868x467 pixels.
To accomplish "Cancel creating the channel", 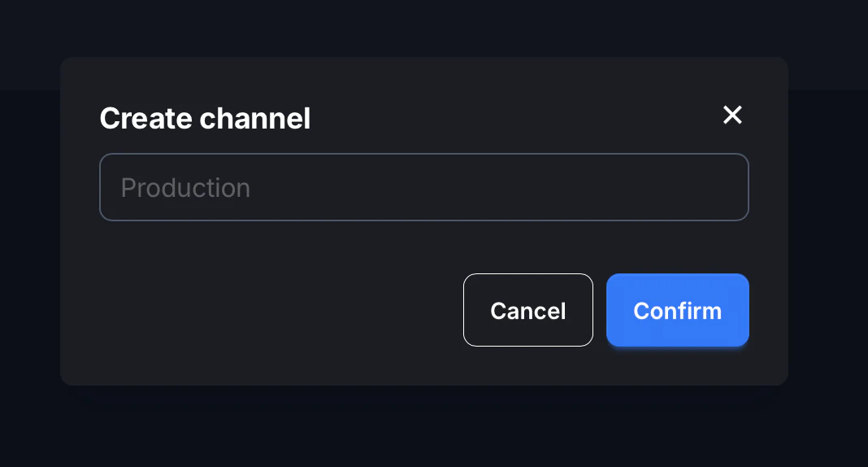I will click(x=528, y=310).
